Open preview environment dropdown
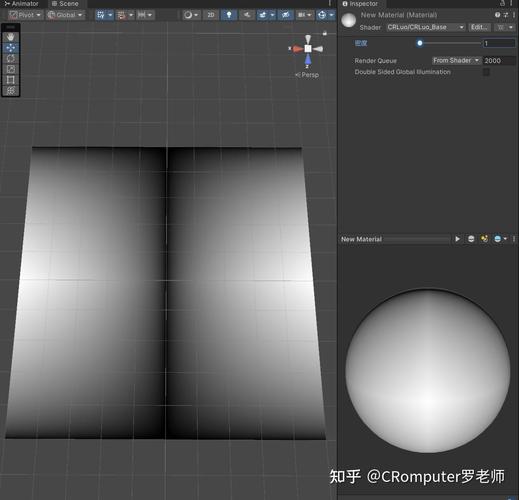Viewport: 519px width, 500px height. (x=500, y=239)
